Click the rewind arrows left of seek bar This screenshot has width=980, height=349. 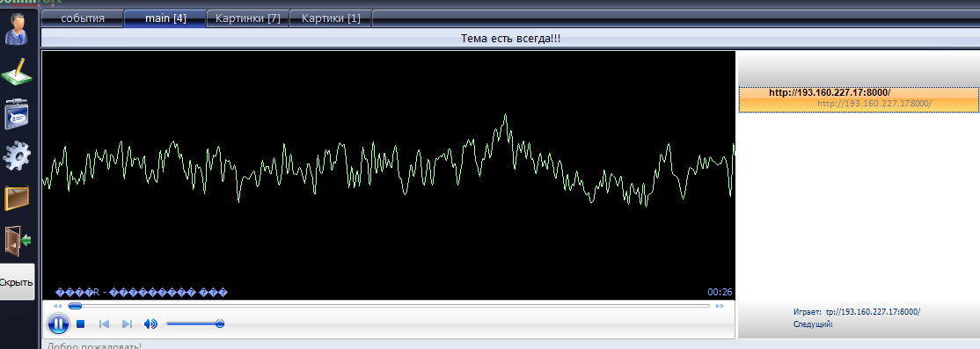[x=57, y=306]
